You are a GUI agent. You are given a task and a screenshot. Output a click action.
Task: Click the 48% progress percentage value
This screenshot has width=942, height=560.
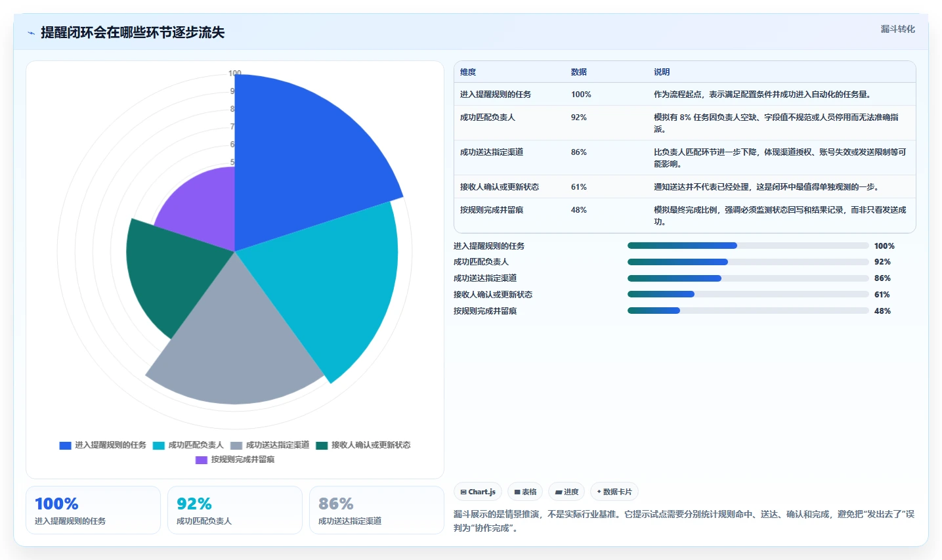pyautogui.click(x=882, y=311)
